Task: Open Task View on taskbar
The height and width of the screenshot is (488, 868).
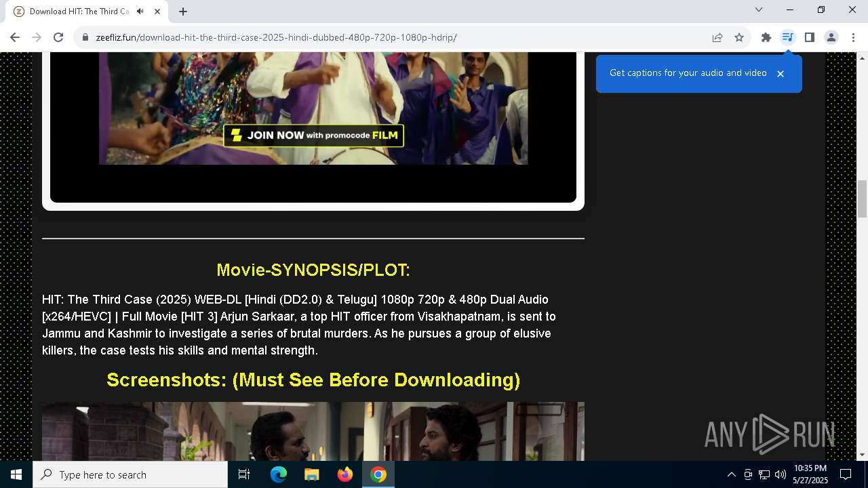Action: pyautogui.click(x=244, y=474)
